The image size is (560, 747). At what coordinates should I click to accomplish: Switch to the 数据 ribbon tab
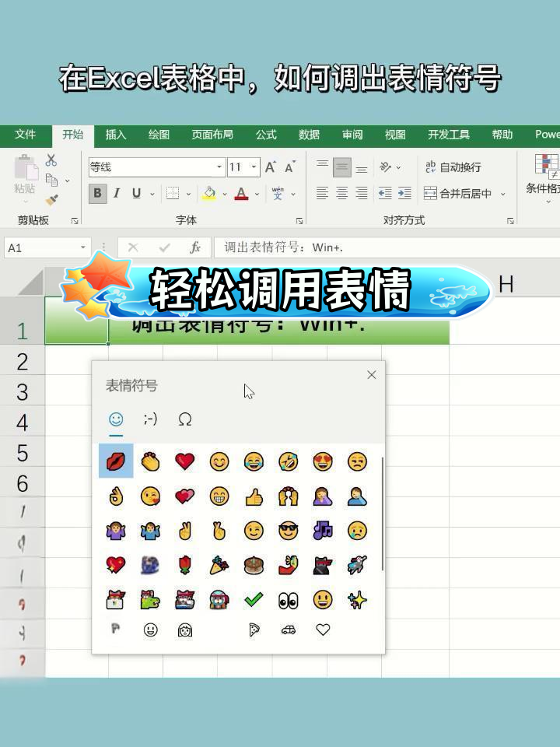pyautogui.click(x=309, y=135)
